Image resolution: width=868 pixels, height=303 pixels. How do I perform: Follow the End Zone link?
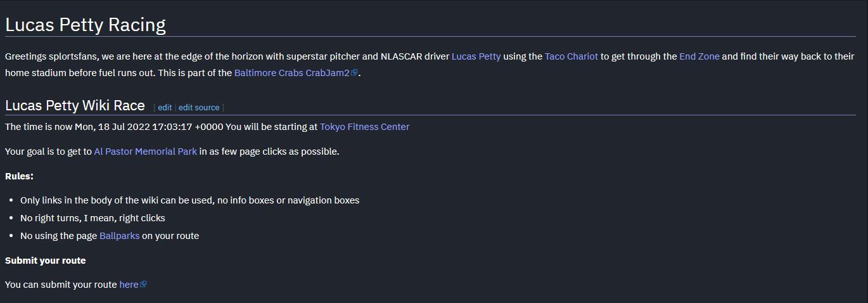coord(699,56)
